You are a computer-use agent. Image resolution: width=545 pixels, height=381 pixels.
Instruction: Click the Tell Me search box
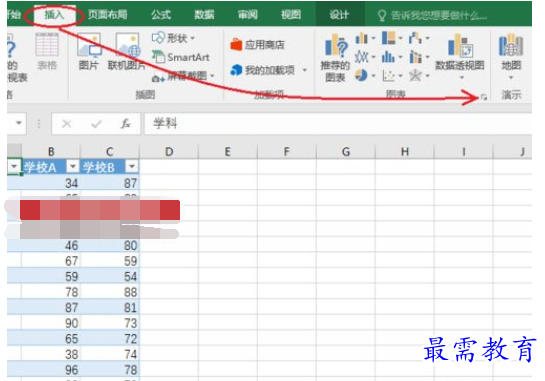tap(432, 16)
